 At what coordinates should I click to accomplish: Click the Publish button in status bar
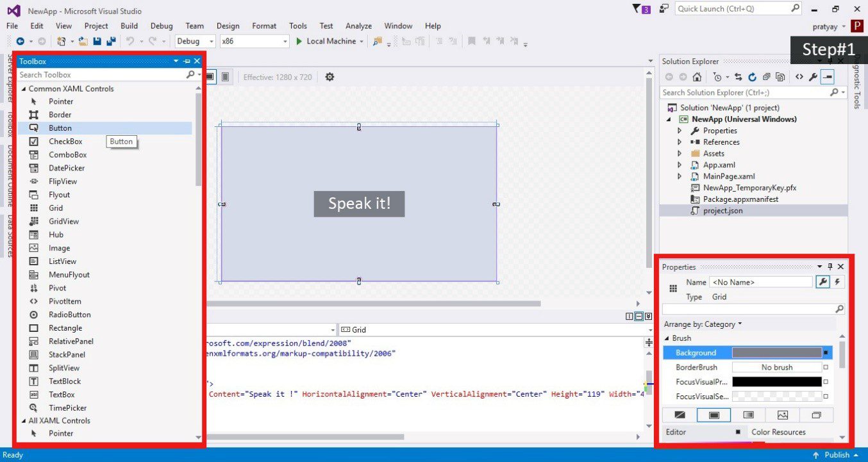[836, 455]
